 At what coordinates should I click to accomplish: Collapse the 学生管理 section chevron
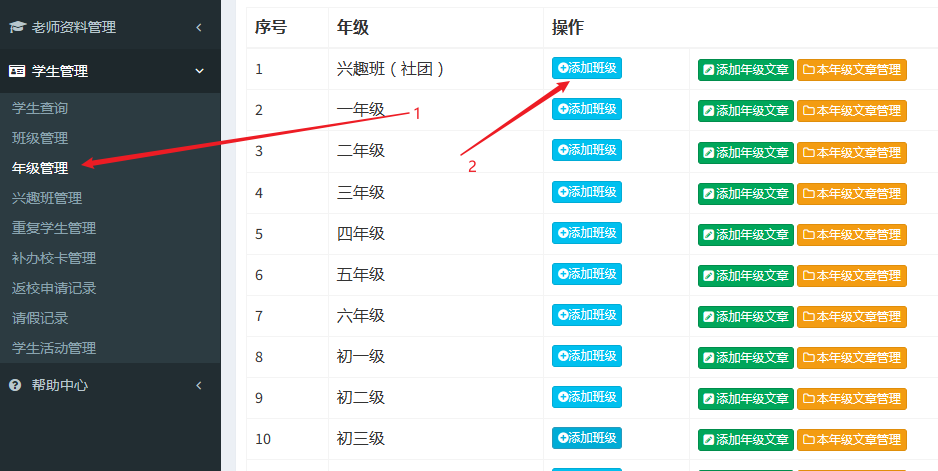199,71
